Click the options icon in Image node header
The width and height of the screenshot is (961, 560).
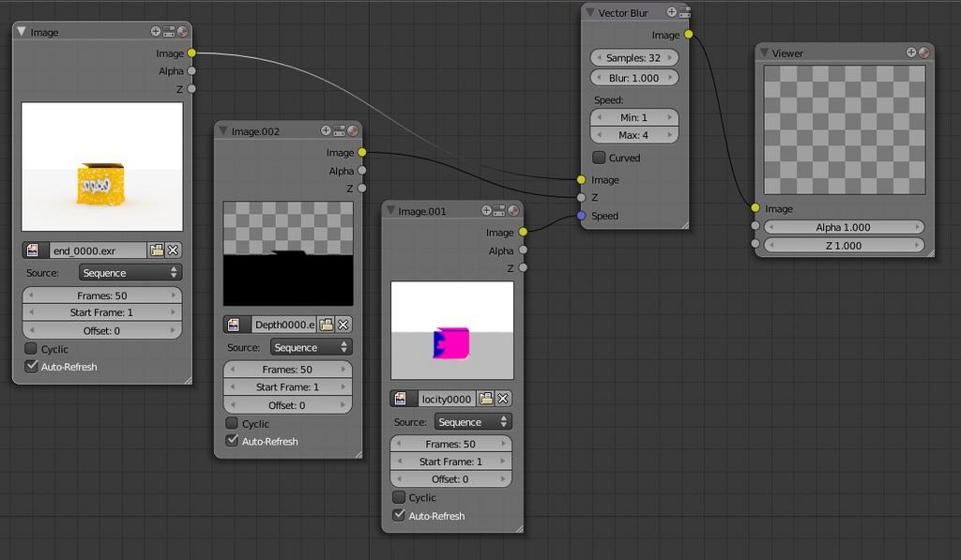pyautogui.click(x=169, y=31)
